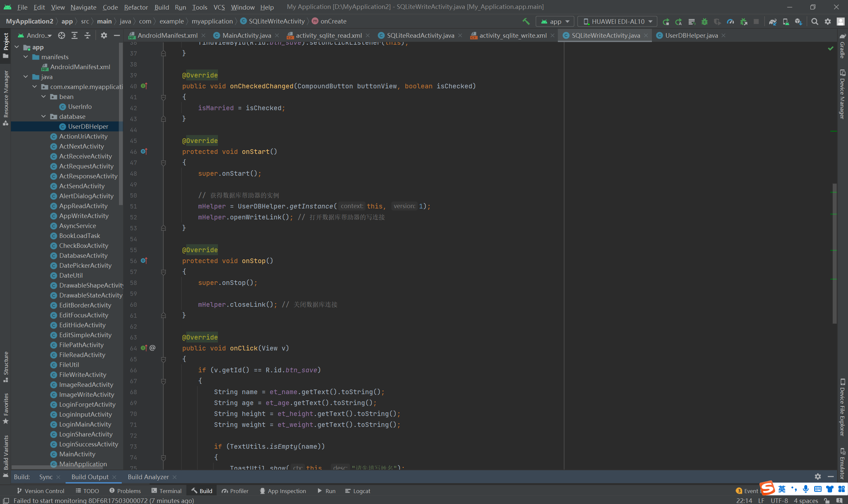The width and height of the screenshot is (848, 504).
Task: Open the Profile app speedometer icon
Action: click(730, 22)
